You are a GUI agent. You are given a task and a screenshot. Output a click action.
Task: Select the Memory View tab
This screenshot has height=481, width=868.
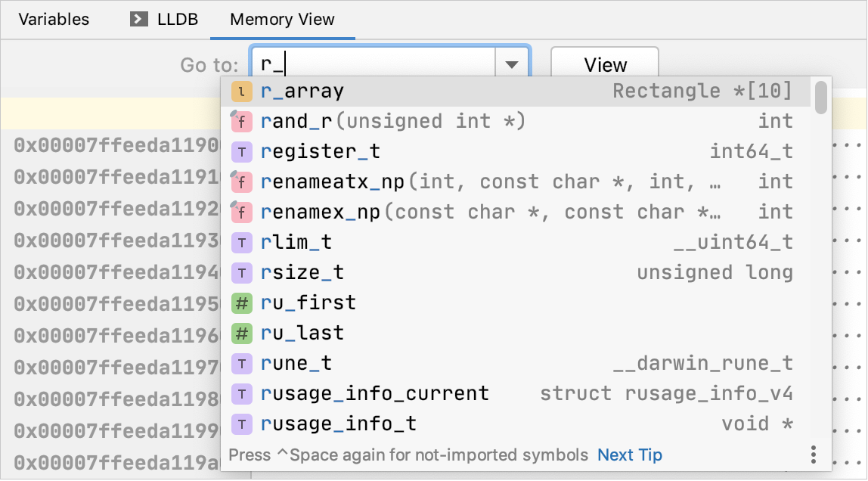pyautogui.click(x=282, y=20)
